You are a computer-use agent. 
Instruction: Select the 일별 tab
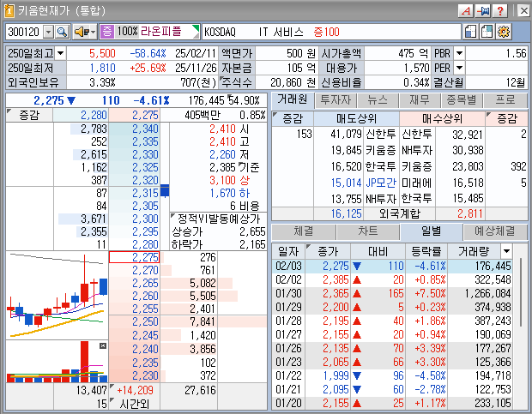[432, 231]
